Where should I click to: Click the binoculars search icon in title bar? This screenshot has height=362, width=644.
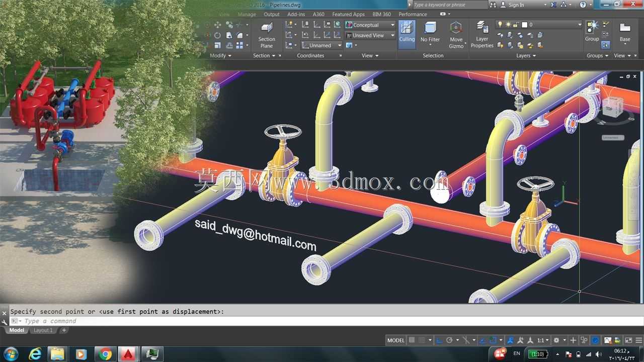pos(493,5)
